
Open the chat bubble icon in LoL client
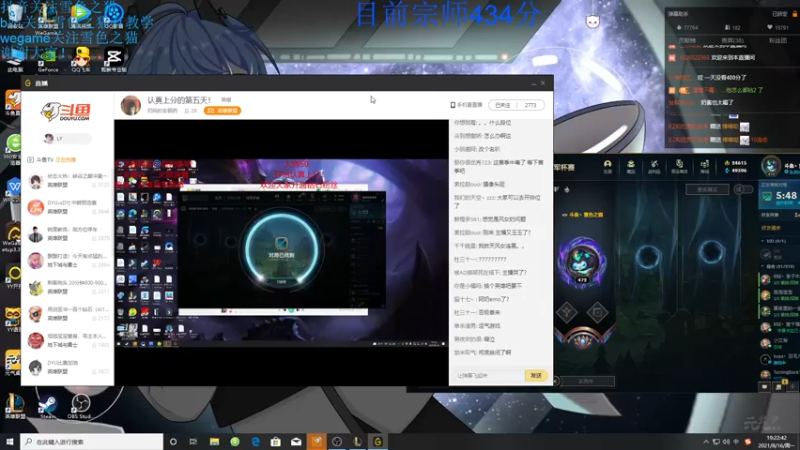point(764,387)
